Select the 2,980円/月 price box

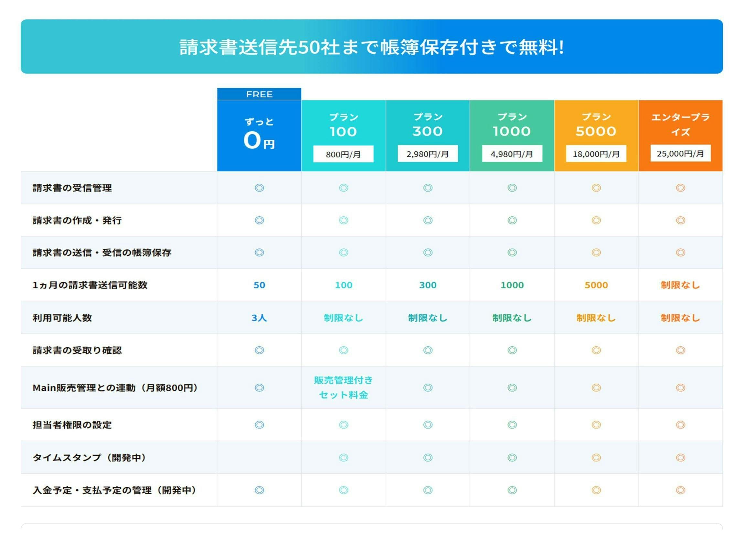(427, 154)
